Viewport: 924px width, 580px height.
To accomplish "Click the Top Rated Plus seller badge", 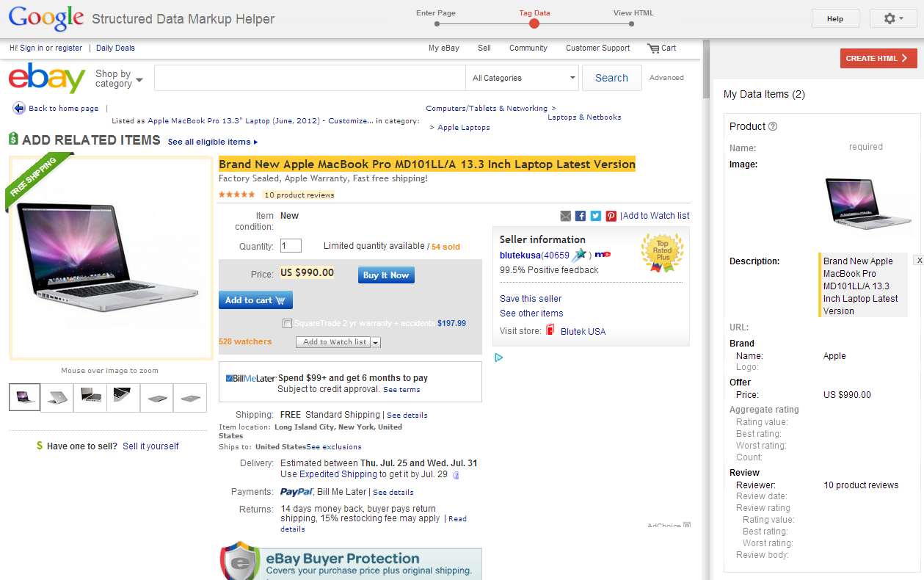I will (x=661, y=253).
